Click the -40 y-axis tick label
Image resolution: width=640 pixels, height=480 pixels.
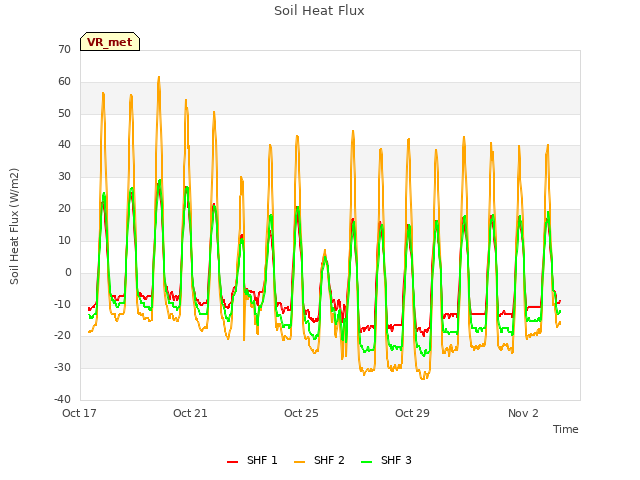click(x=62, y=399)
